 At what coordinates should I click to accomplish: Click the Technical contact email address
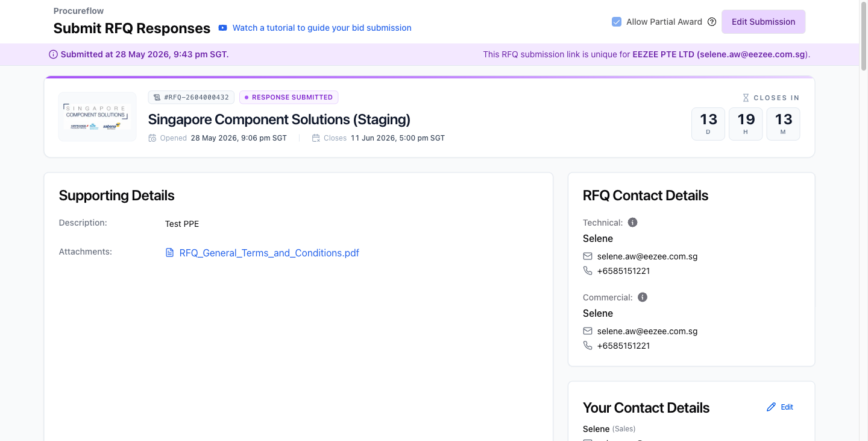647,256
